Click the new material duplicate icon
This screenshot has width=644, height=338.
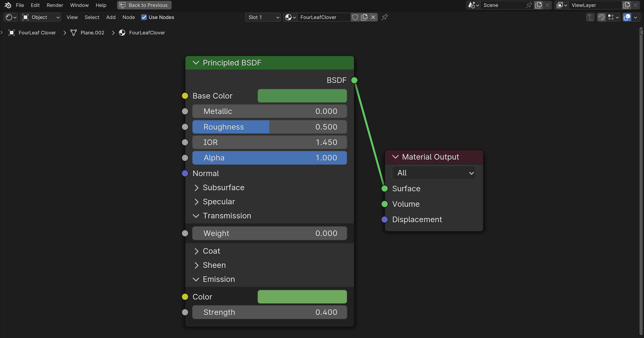pos(364,17)
